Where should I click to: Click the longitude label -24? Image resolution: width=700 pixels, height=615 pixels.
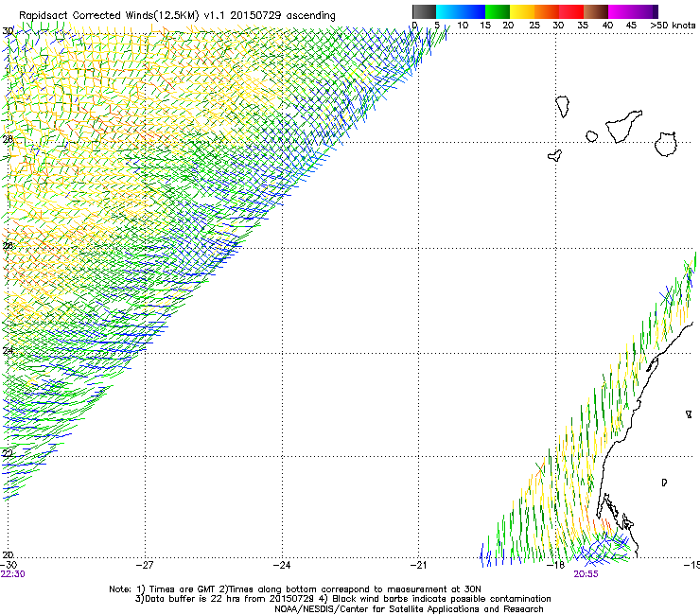[282, 565]
